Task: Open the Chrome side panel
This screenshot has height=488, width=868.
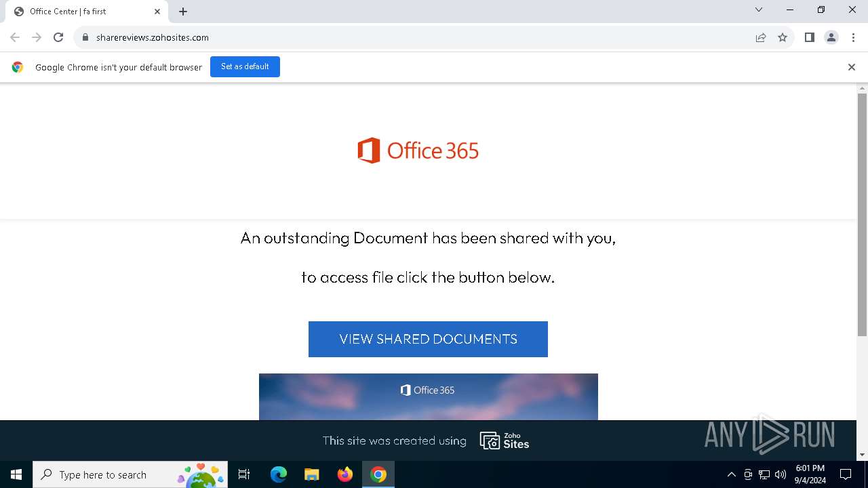Action: point(809,37)
